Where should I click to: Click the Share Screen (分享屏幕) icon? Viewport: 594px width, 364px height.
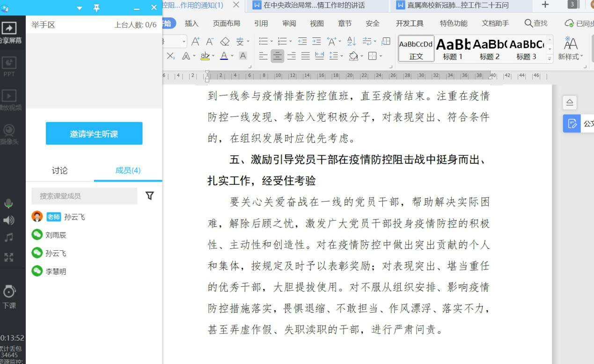coord(9,29)
